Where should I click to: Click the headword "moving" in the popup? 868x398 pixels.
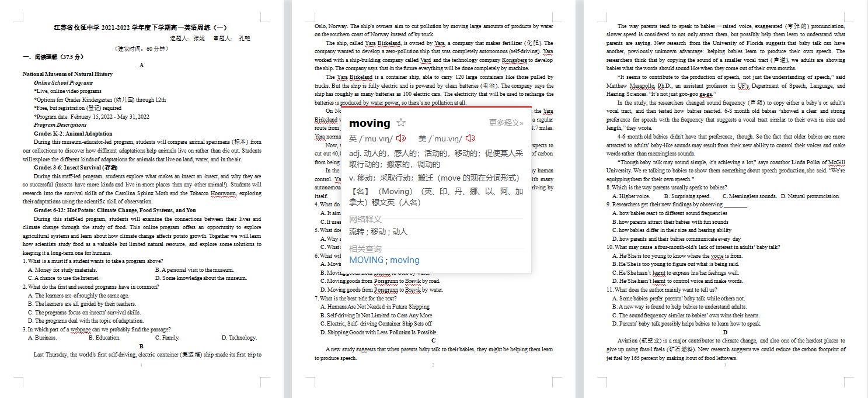click(369, 123)
